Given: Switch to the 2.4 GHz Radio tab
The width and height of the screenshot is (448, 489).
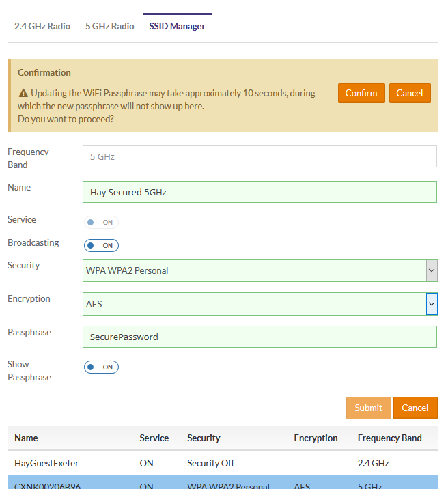Looking at the screenshot, I should (42, 27).
